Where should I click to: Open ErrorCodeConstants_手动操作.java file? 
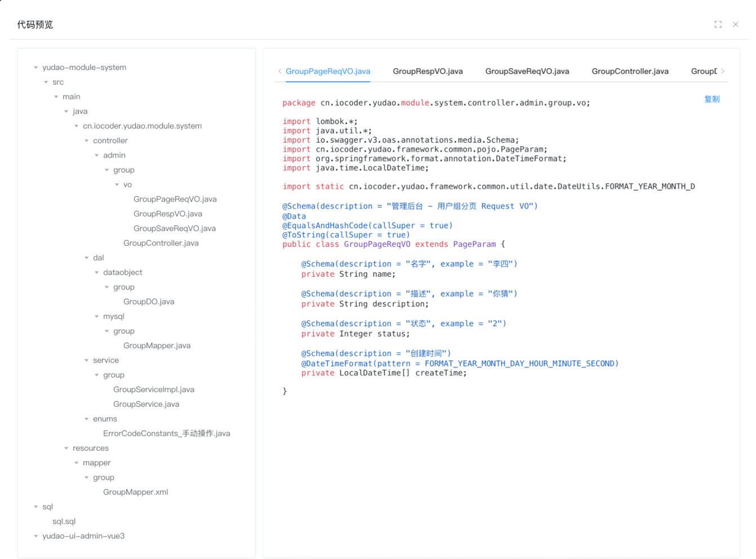click(166, 434)
